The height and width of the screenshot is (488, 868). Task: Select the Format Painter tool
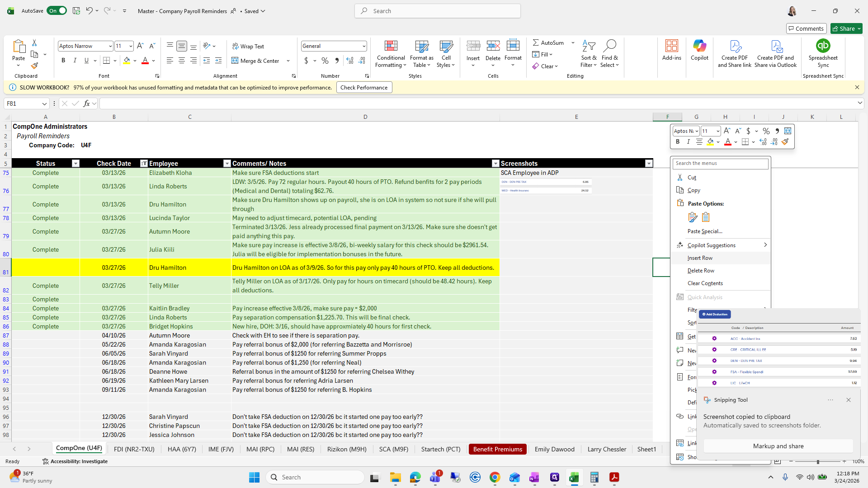pos(34,66)
